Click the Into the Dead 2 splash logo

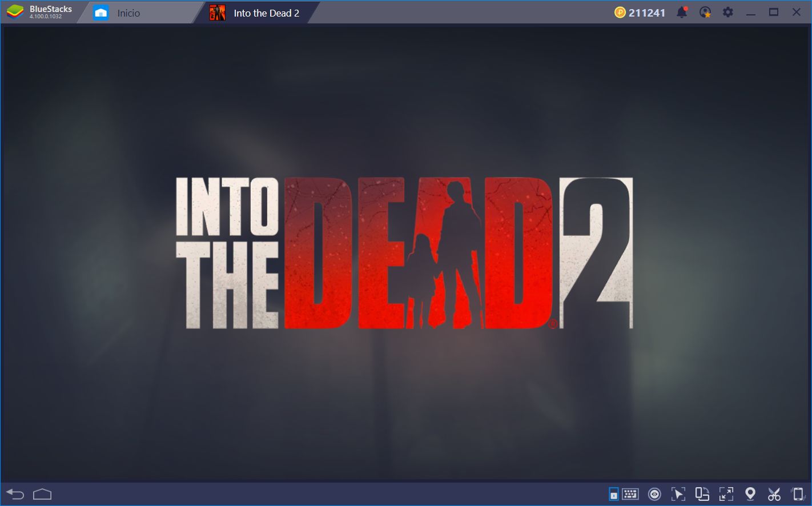(404, 252)
